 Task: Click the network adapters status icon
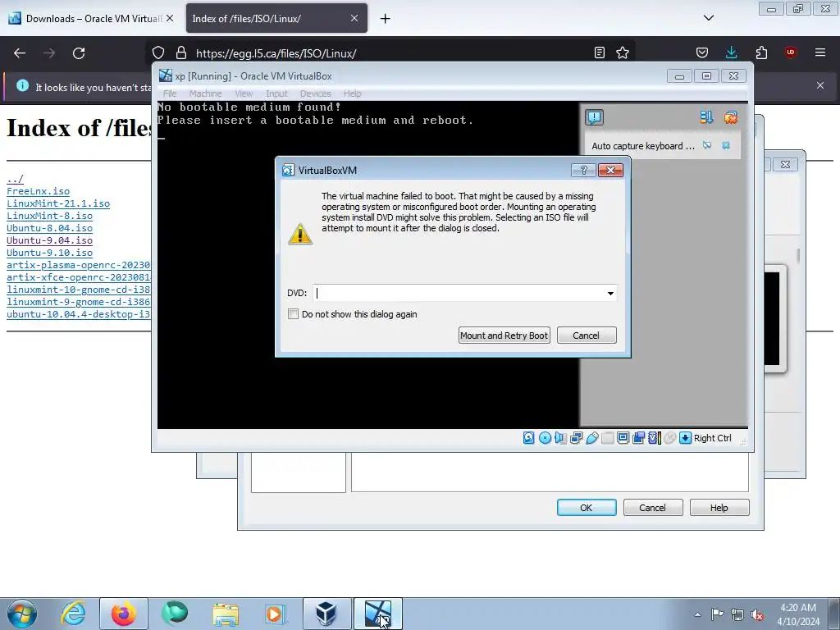[x=577, y=438]
